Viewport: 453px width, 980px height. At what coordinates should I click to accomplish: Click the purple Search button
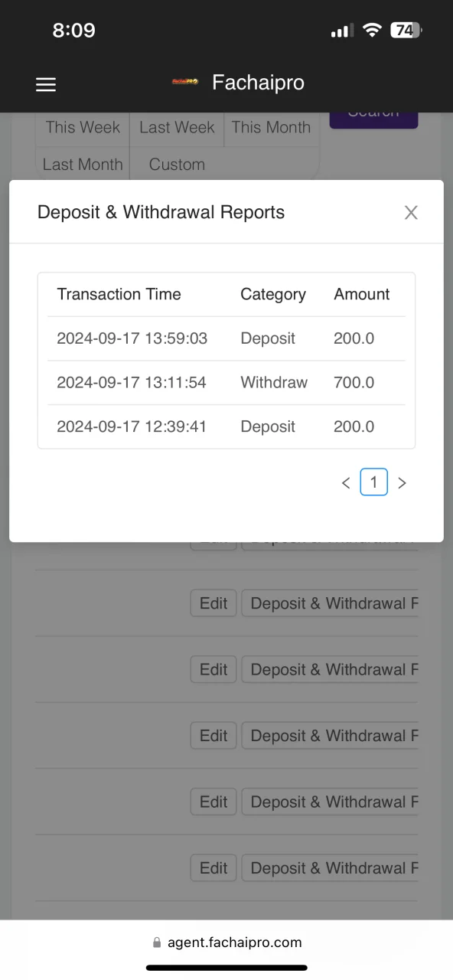point(373,117)
